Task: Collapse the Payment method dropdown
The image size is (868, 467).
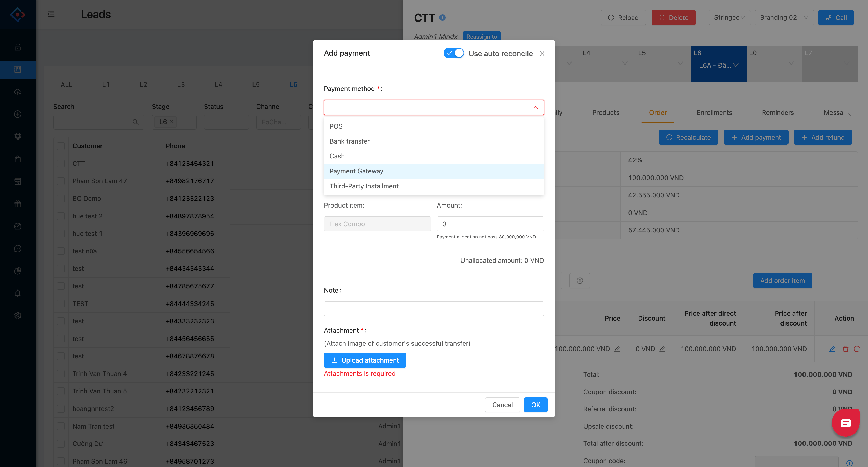Action: (536, 108)
